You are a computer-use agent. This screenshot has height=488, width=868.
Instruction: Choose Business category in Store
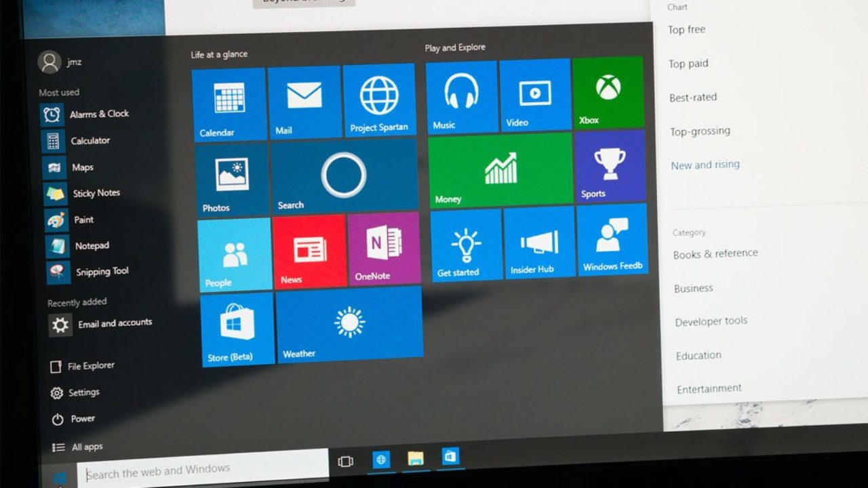click(693, 288)
